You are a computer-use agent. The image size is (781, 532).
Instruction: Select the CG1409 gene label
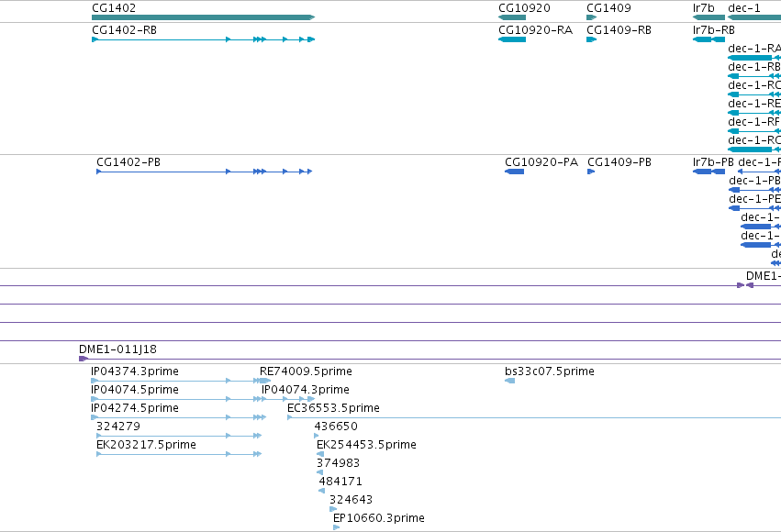click(608, 8)
